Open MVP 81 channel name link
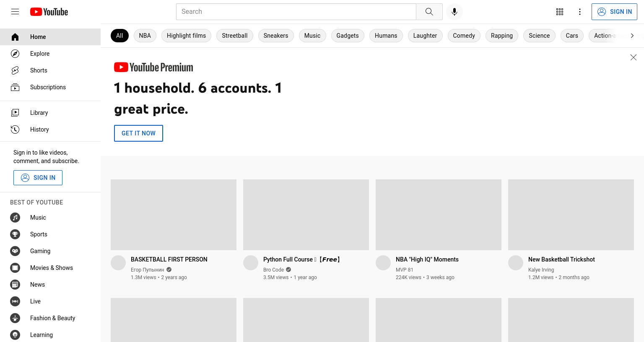Viewport: 644px width, 342px height. click(405, 270)
